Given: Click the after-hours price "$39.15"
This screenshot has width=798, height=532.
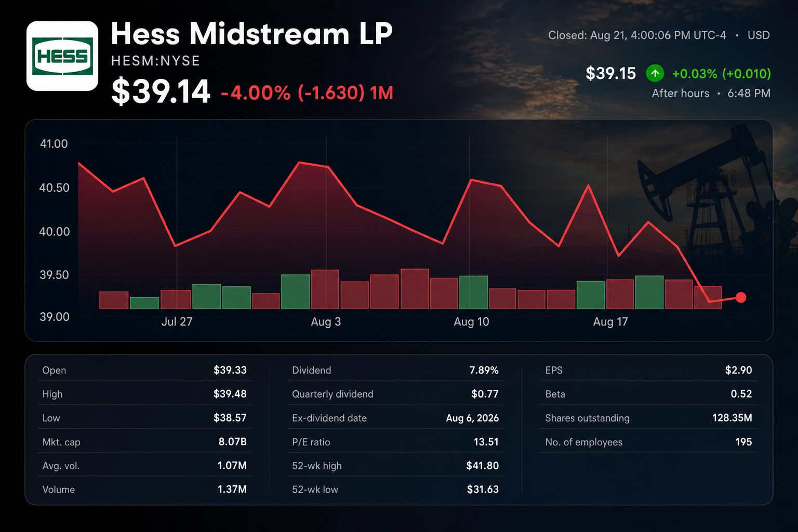Looking at the screenshot, I should coord(610,73).
